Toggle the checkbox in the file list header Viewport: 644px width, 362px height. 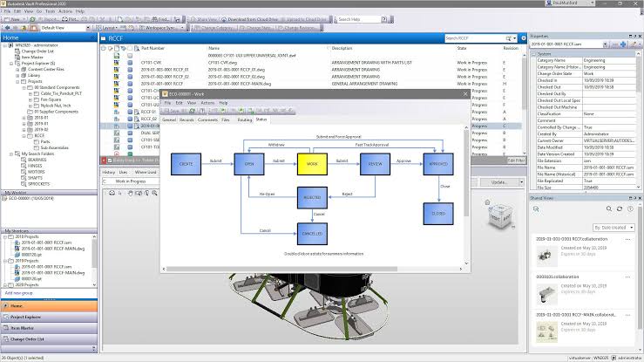130,49
